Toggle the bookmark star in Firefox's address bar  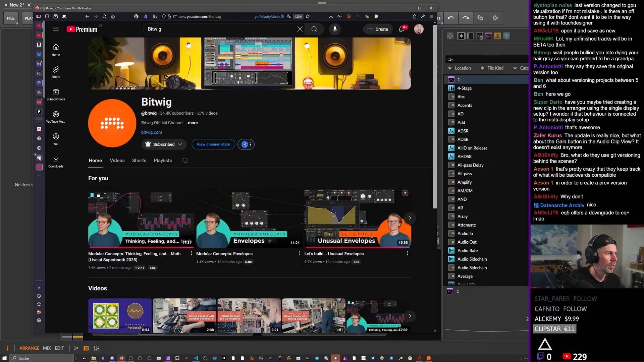tap(308, 16)
